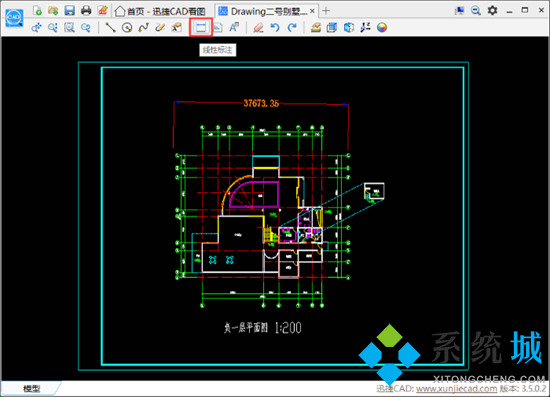Select the line drawing tool
Image resolution: width=550 pixels, height=397 pixels.
(110, 27)
